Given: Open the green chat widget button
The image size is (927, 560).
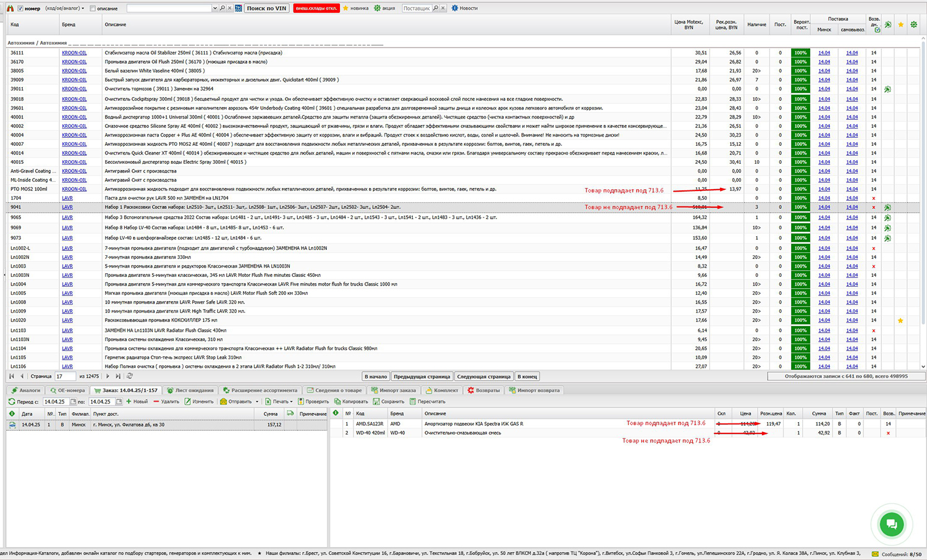Looking at the screenshot, I should [892, 525].
